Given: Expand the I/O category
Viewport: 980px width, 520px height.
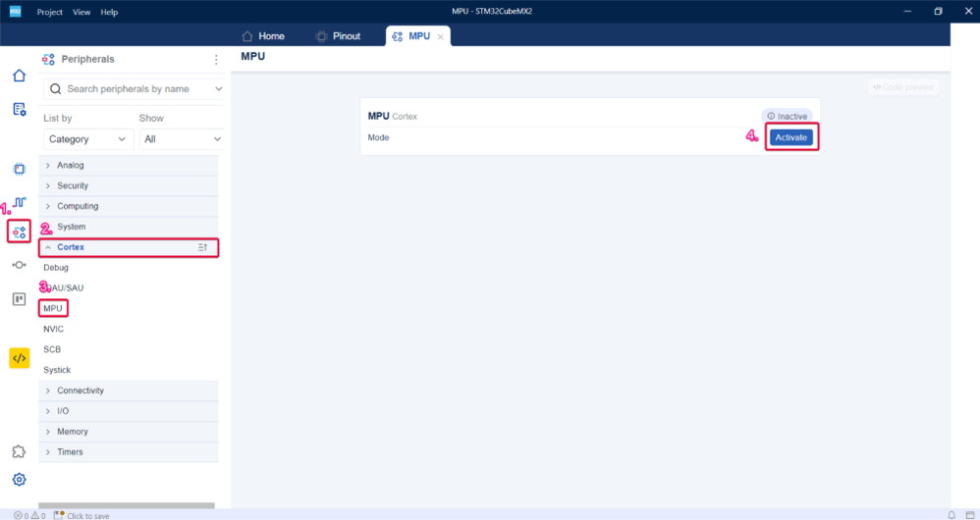Looking at the screenshot, I should pos(129,411).
